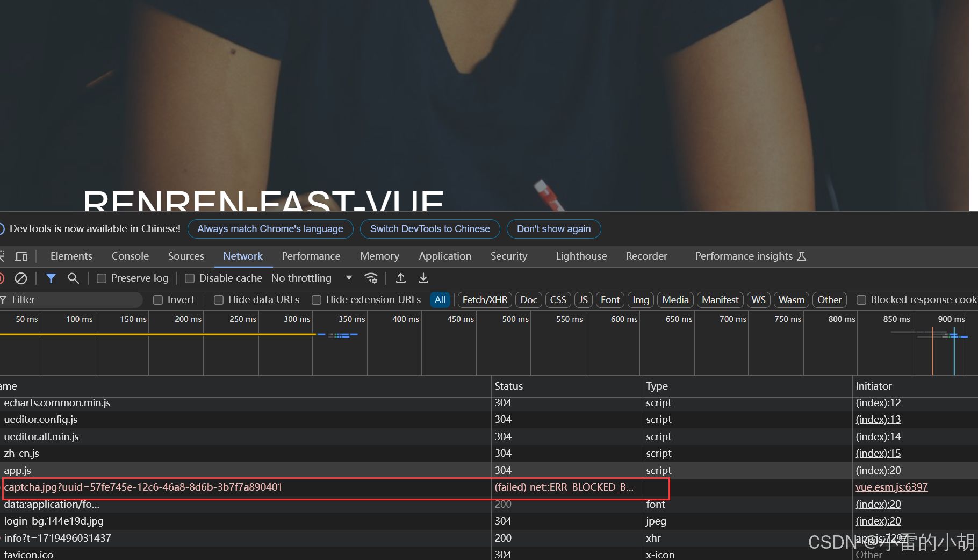Click Performance insights flask icon
The height and width of the screenshot is (560, 978).
pyautogui.click(x=802, y=256)
